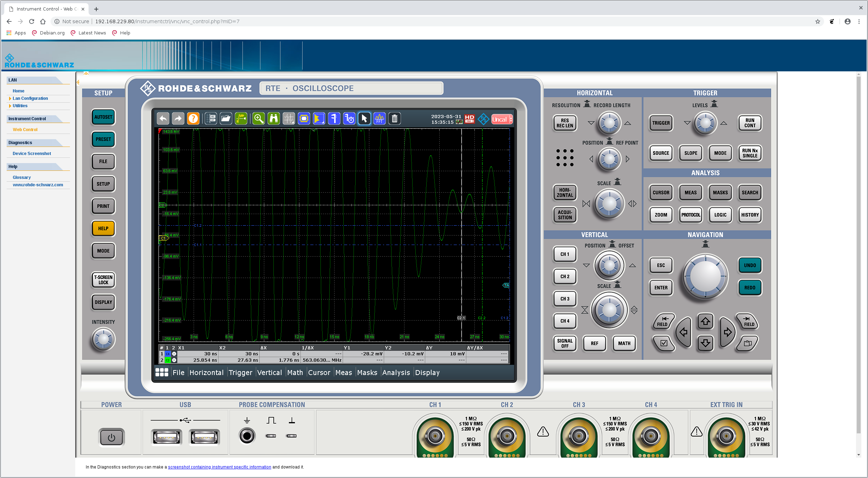Click Device Screenshot link

coord(32,154)
